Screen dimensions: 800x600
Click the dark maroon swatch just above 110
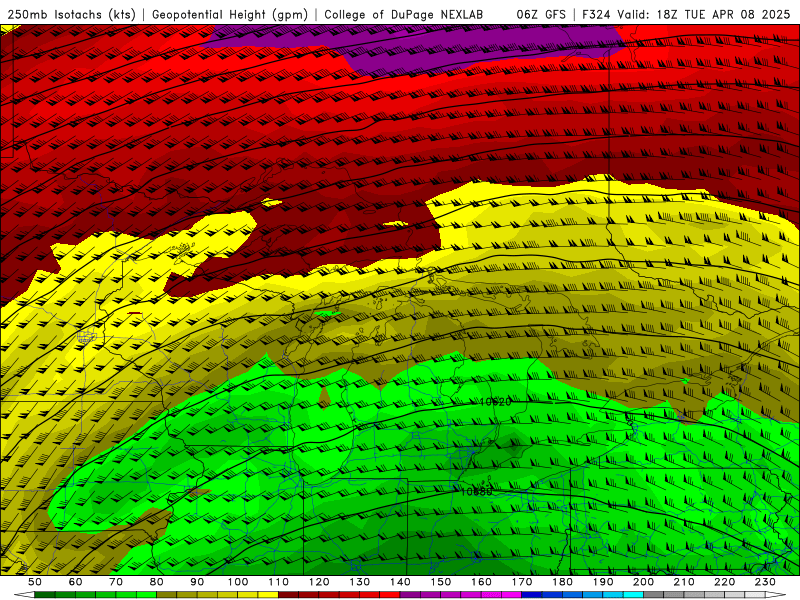pyautogui.click(x=288, y=594)
